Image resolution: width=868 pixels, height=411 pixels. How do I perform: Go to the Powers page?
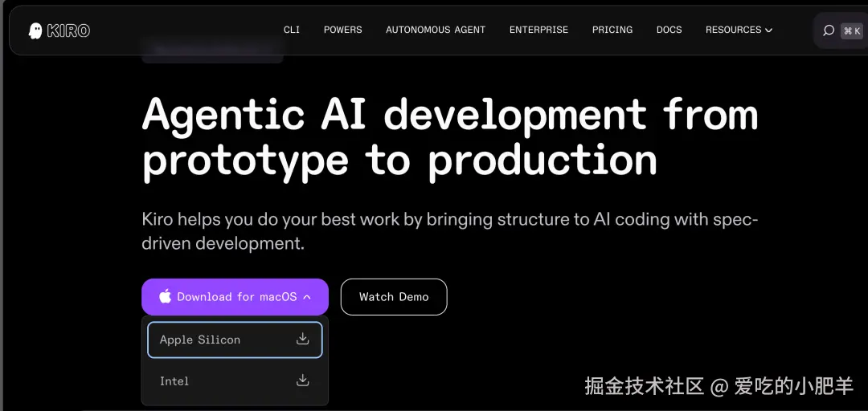[x=342, y=30]
